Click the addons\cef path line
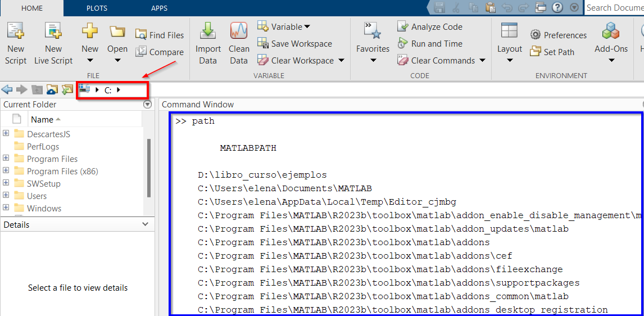Screen dimensions: 644x316 [x=355, y=256]
